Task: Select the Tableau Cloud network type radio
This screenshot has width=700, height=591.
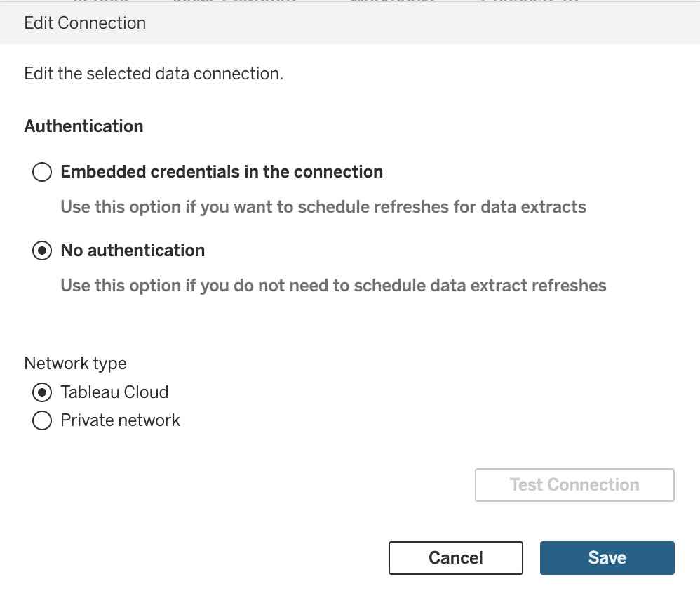Action: 42,392
